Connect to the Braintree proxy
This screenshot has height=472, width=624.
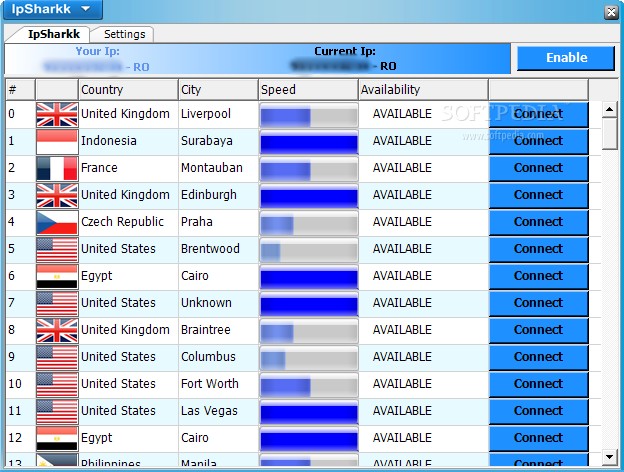coord(538,330)
